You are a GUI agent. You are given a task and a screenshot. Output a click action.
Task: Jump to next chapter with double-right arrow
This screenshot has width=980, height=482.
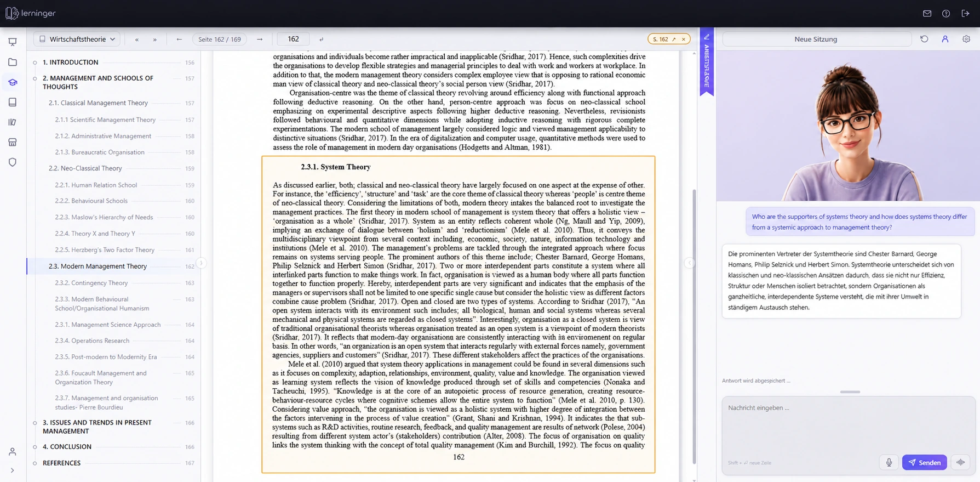(155, 39)
